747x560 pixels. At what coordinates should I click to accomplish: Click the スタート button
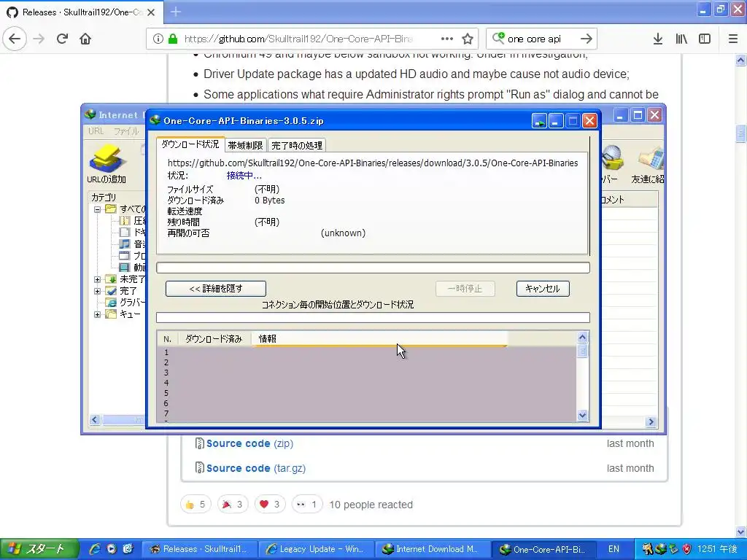point(39,548)
